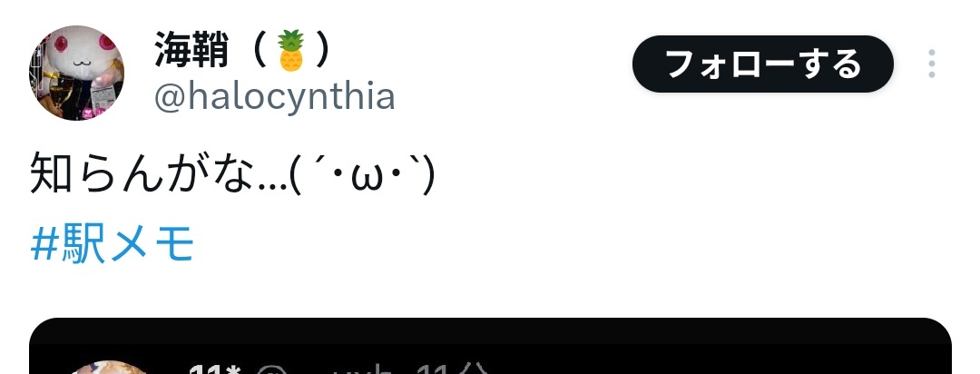Click the top edge of the quoted card
Screen dimensions: 980x374
tap(490, 319)
